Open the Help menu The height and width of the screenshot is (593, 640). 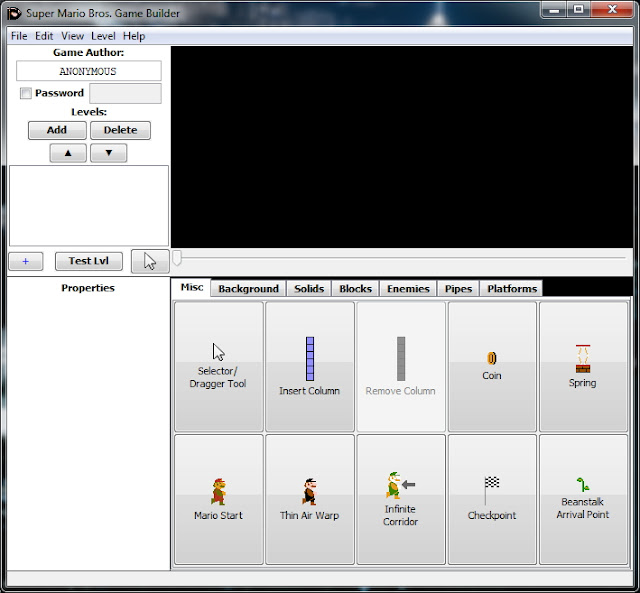[x=134, y=36]
